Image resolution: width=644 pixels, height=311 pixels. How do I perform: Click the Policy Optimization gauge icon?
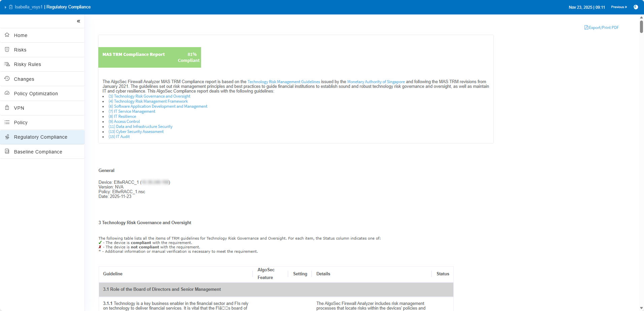[x=7, y=93]
